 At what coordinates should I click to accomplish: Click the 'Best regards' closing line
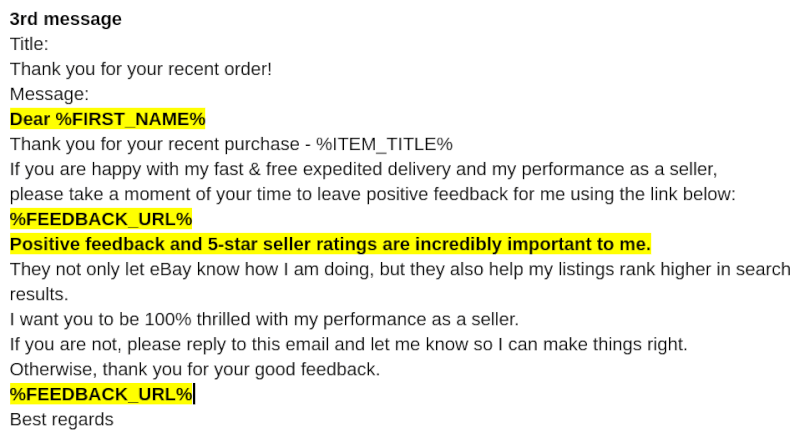point(62,419)
